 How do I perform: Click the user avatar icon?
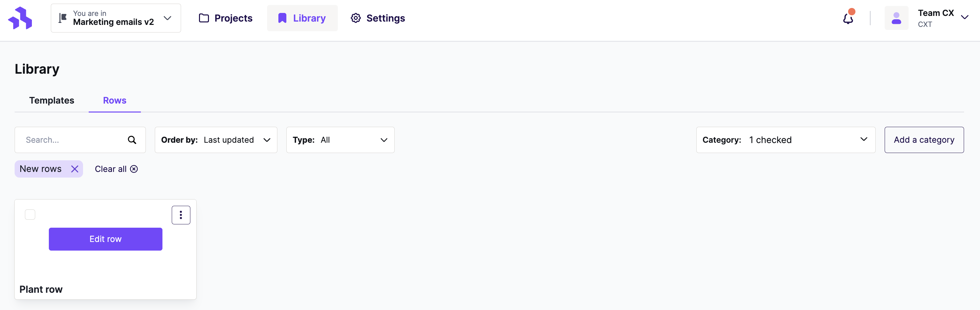(896, 18)
